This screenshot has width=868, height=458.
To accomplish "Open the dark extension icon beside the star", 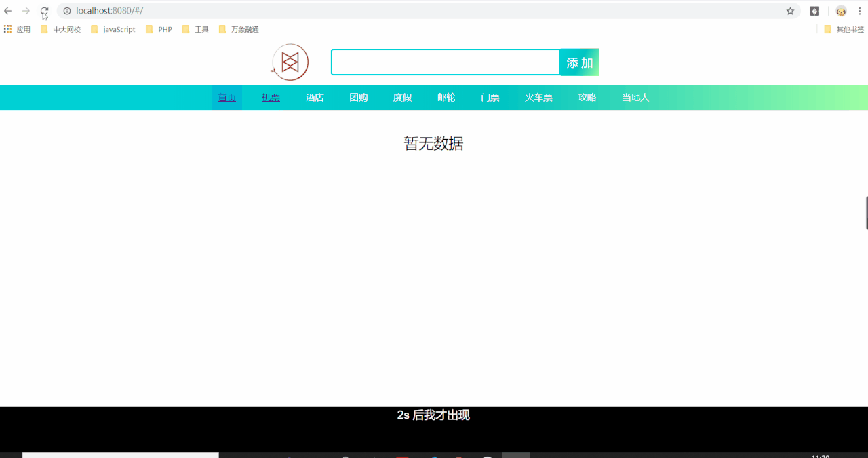I will point(814,11).
